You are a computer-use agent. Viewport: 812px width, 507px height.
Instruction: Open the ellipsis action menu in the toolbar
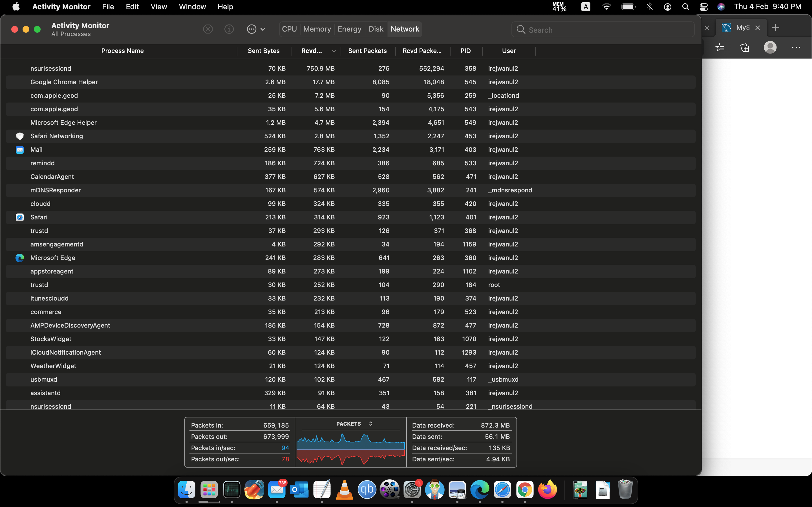tap(255, 29)
